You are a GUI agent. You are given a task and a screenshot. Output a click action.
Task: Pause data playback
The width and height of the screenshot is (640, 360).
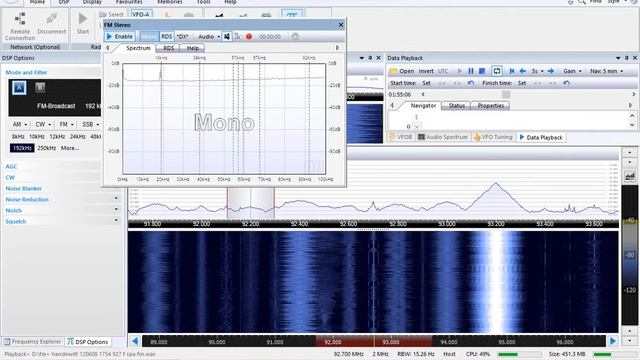click(x=471, y=71)
